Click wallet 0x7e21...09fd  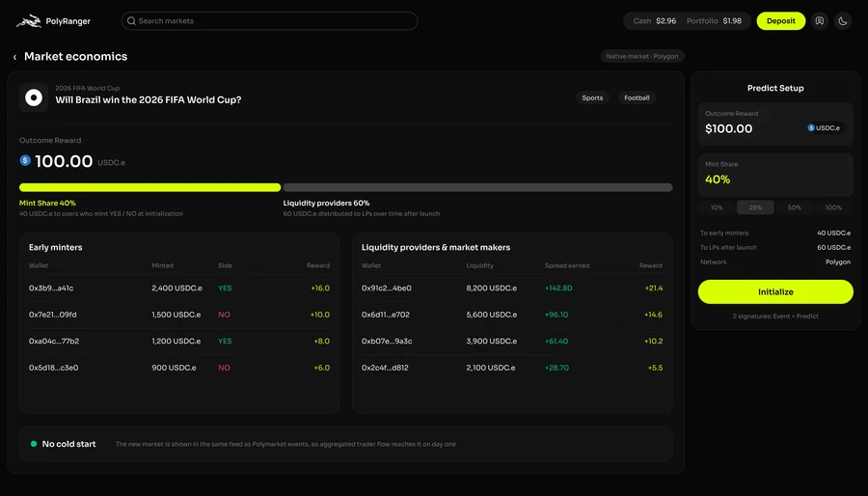click(x=53, y=315)
